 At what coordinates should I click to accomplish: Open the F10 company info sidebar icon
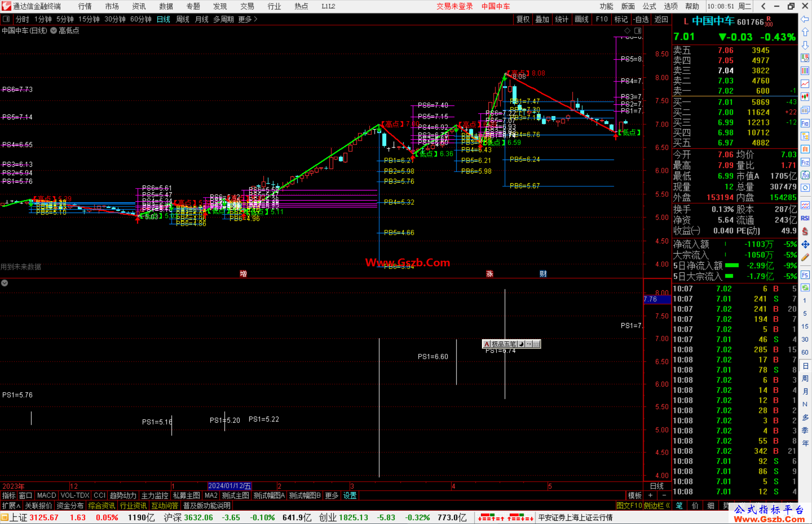805,123
